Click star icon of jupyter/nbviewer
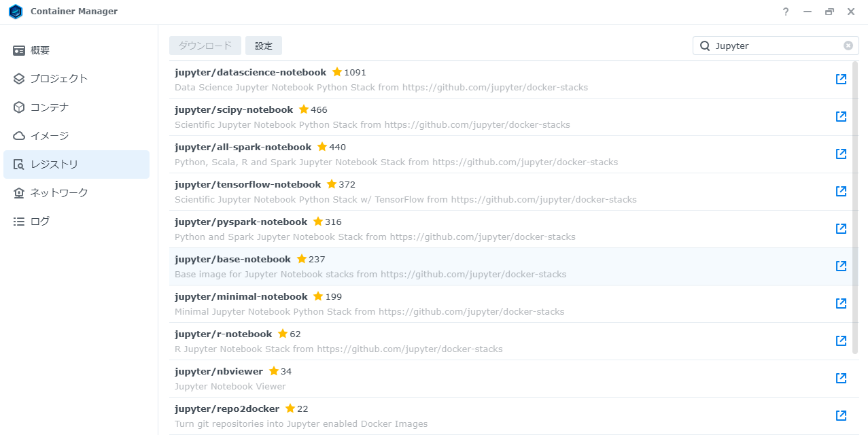This screenshot has height=435, width=868. (274, 371)
